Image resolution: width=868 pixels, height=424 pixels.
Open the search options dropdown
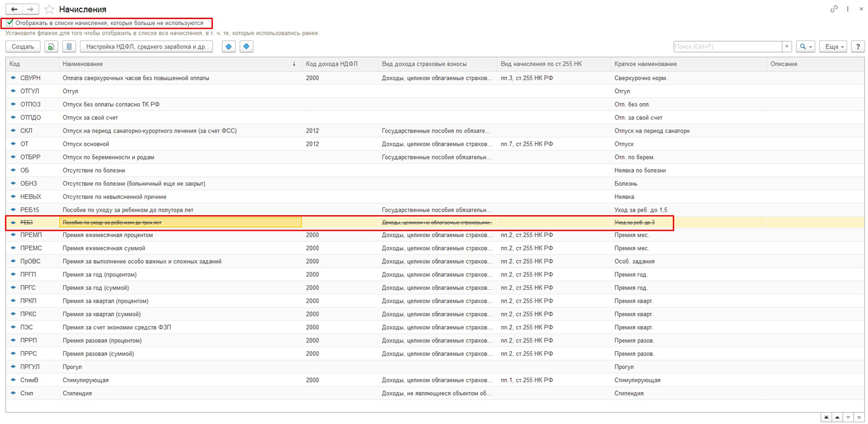806,47
